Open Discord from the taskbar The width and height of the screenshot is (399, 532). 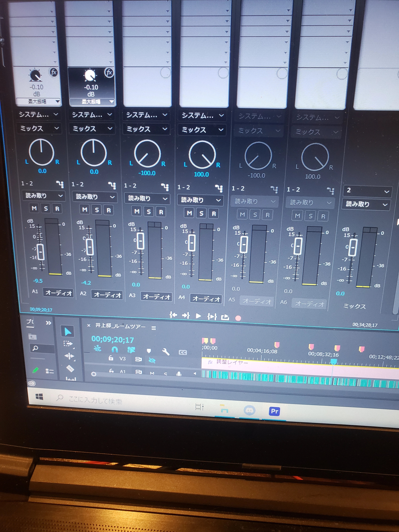point(249,410)
